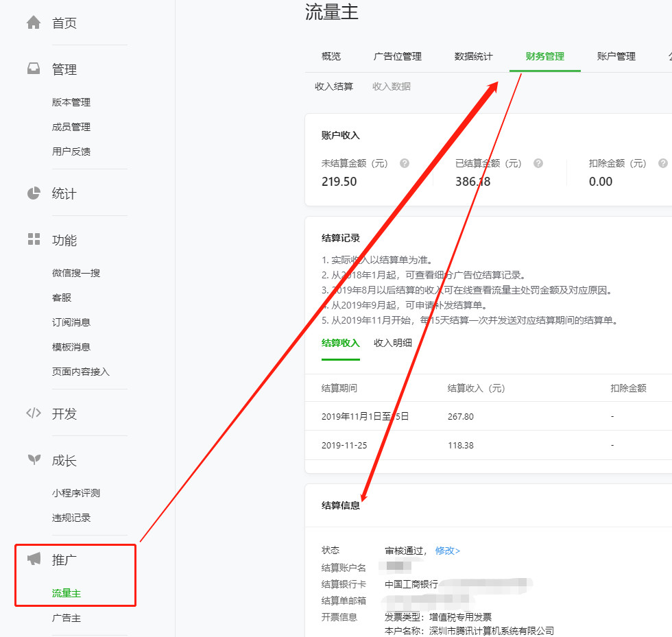672x637 pixels.
Task: Select the 收入数据 sub-tab
Action: pyautogui.click(x=392, y=86)
